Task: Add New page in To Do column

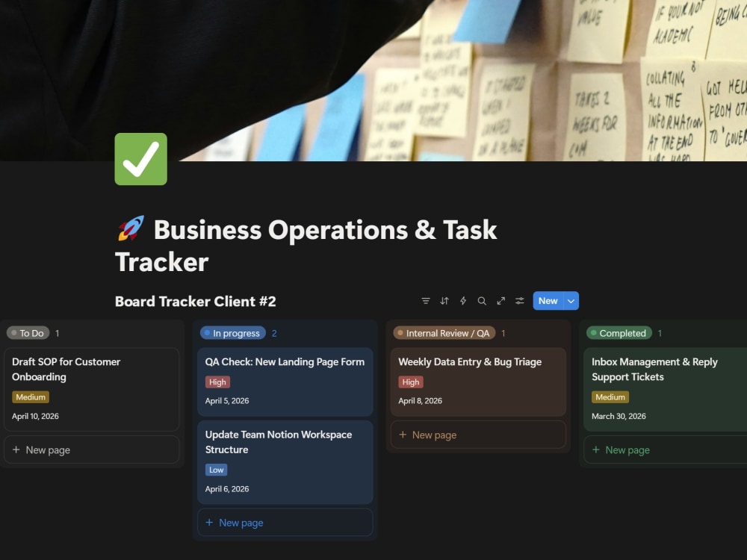Action: pyautogui.click(x=92, y=450)
